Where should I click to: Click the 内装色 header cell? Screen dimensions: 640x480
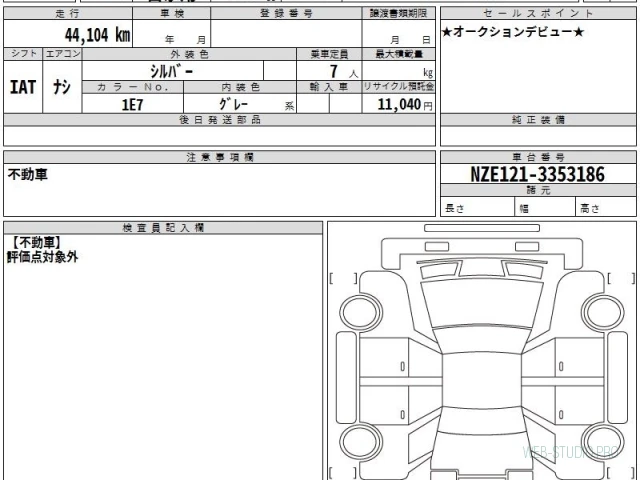point(240,87)
